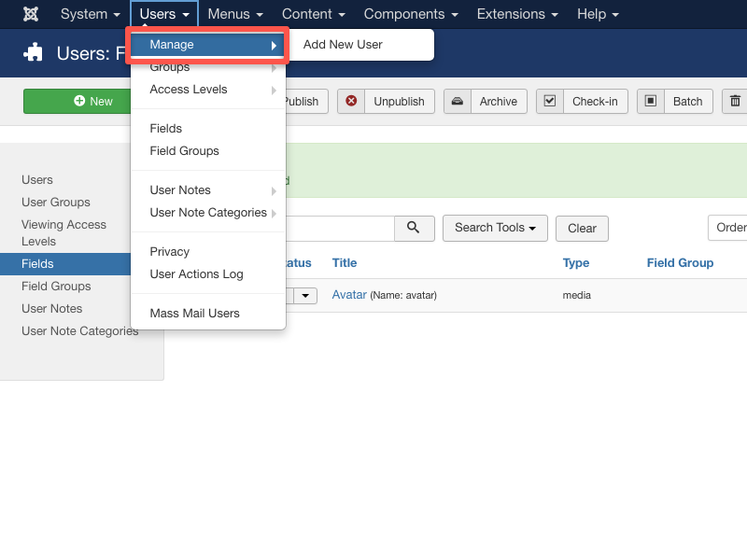Open the Extensions menu
The image size is (747, 560).
click(517, 14)
